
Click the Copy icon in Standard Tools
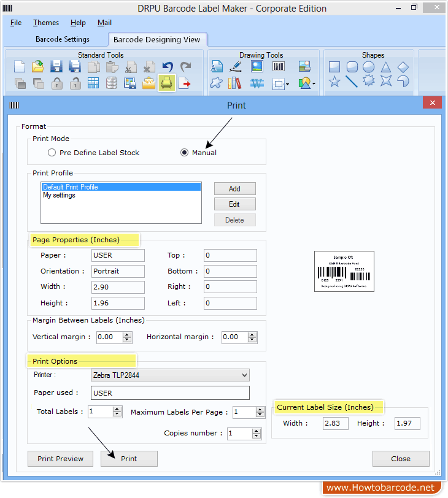coord(93,67)
